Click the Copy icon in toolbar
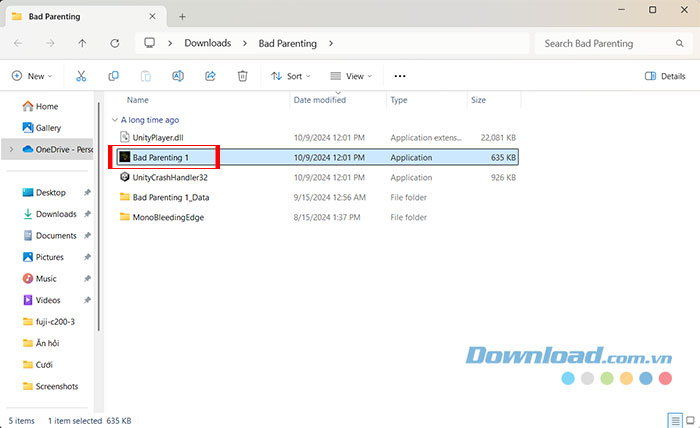The image size is (700, 428). [x=113, y=76]
